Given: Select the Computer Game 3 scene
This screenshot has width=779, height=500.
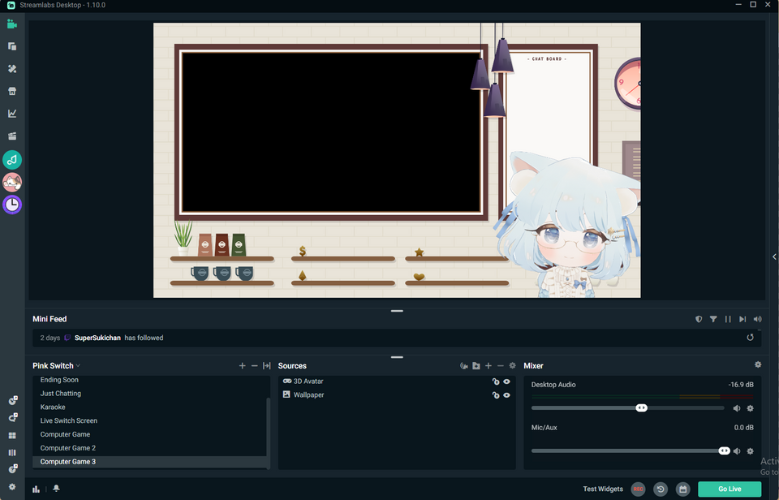Looking at the screenshot, I should tap(150, 462).
